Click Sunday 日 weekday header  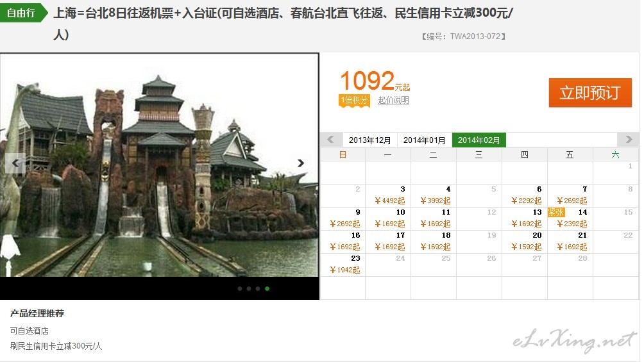[343, 155]
